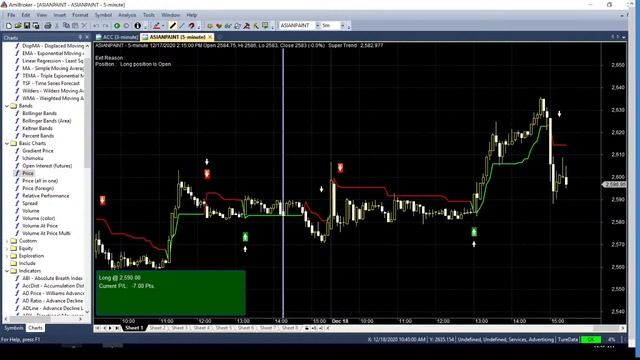Click the TuneData status bar entry
The image size is (640, 360).
tap(568, 340)
